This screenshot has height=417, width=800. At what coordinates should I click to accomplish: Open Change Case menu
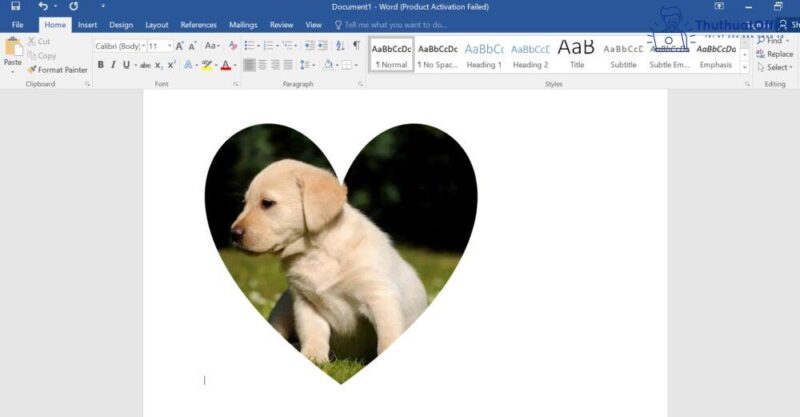[212, 46]
